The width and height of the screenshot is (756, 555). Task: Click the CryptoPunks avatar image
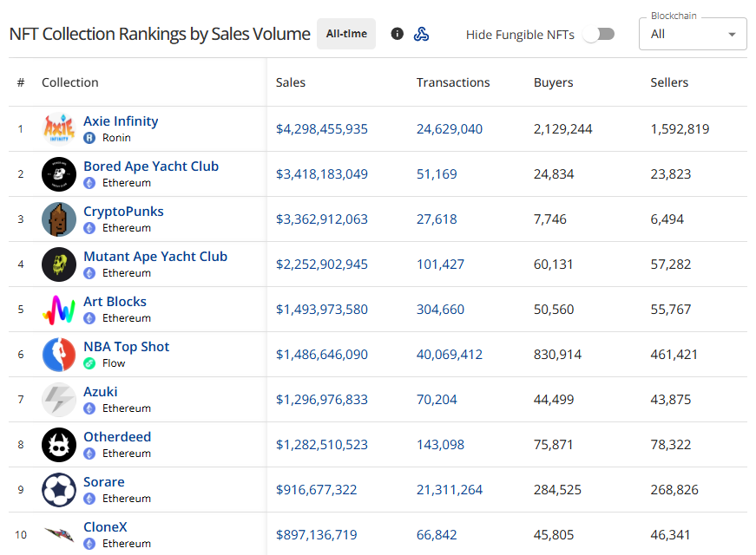click(59, 219)
